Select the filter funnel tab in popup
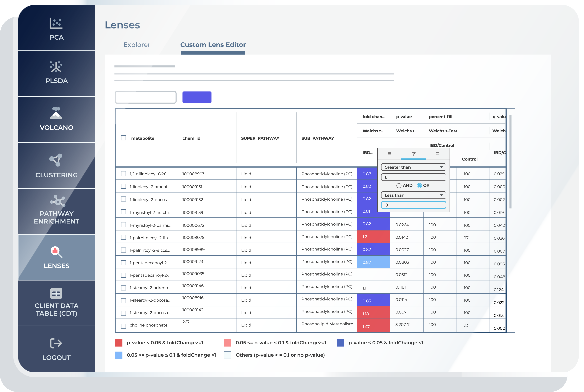The image size is (584, 392). pyautogui.click(x=413, y=154)
